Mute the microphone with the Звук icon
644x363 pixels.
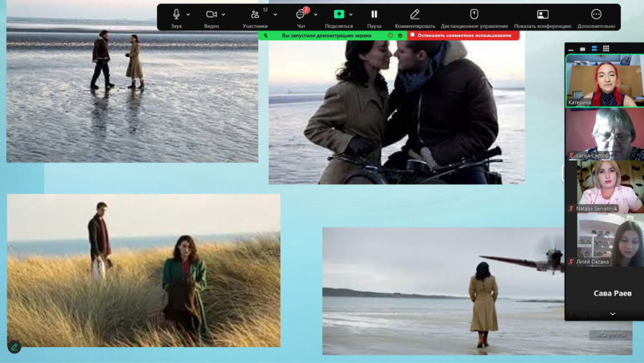click(x=176, y=14)
